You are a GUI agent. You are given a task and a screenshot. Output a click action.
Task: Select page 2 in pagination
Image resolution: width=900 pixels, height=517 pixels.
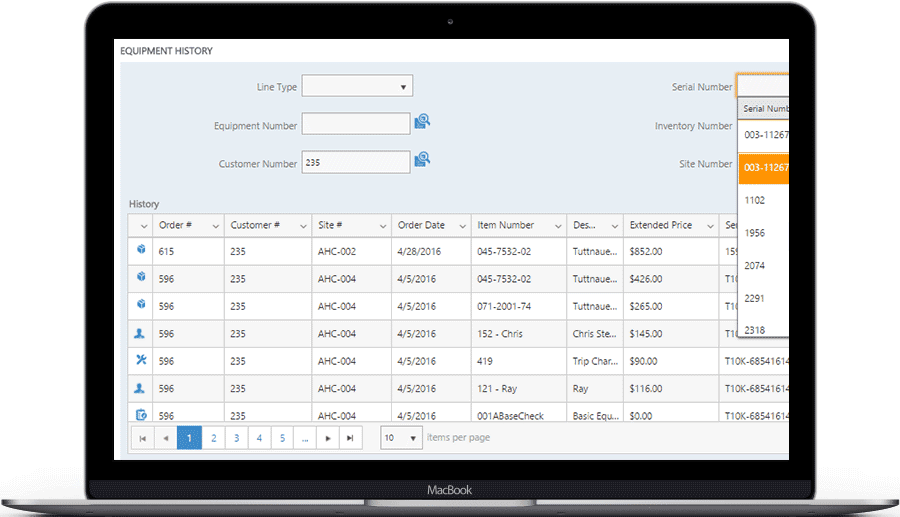[x=214, y=438]
